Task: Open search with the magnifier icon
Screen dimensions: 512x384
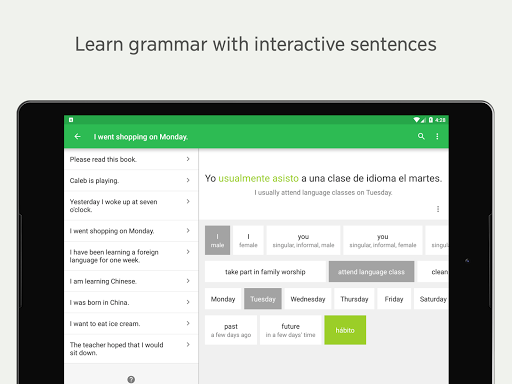Action: (x=421, y=136)
